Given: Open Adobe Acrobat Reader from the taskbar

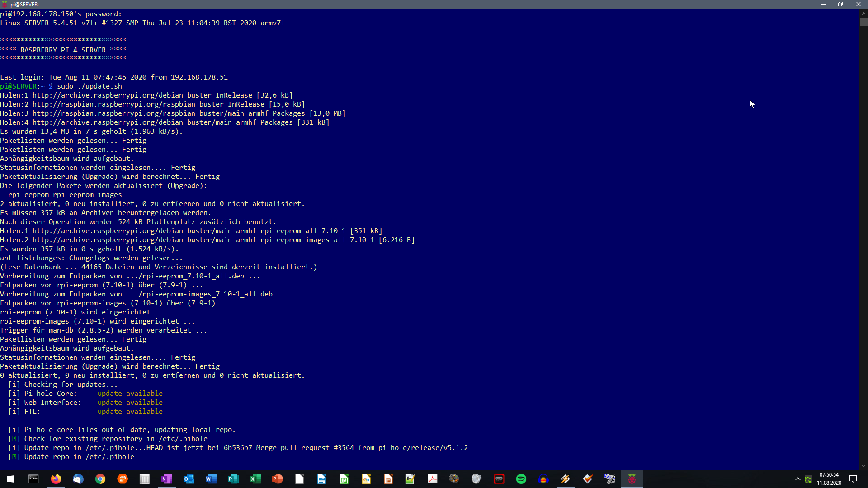Looking at the screenshot, I should (x=432, y=479).
